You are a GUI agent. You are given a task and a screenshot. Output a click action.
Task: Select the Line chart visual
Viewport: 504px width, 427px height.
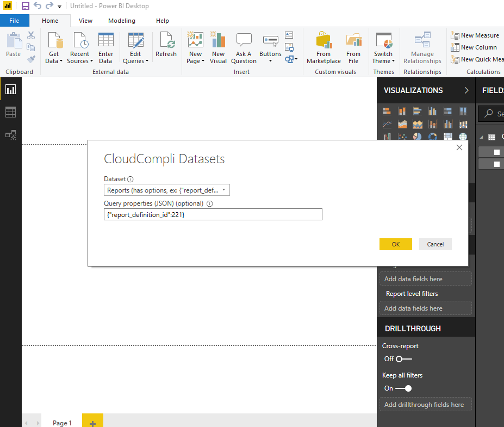point(387,124)
